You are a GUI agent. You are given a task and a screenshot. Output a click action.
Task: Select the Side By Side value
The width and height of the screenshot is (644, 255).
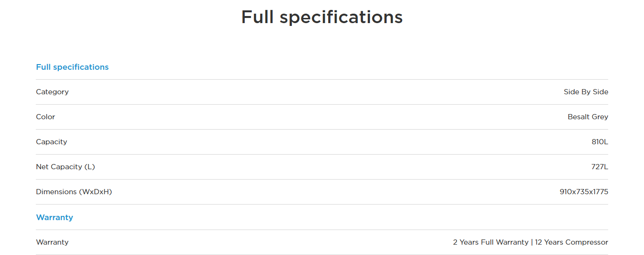coord(586,92)
